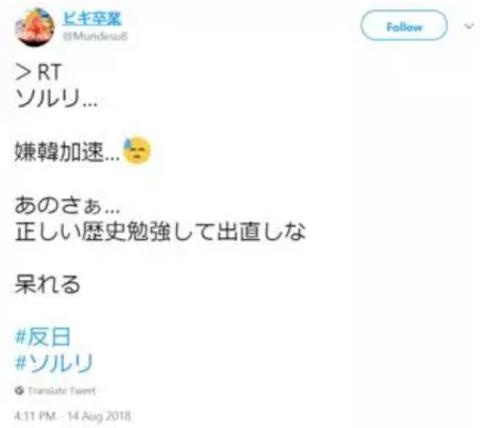480x428 pixels.
Task: Click the Translate Tweet link
Action: [62, 391]
